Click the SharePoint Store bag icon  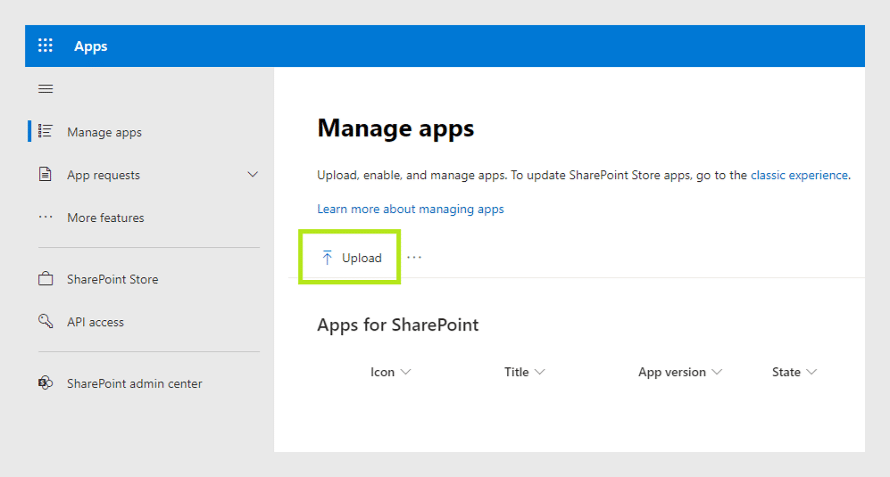(45, 279)
